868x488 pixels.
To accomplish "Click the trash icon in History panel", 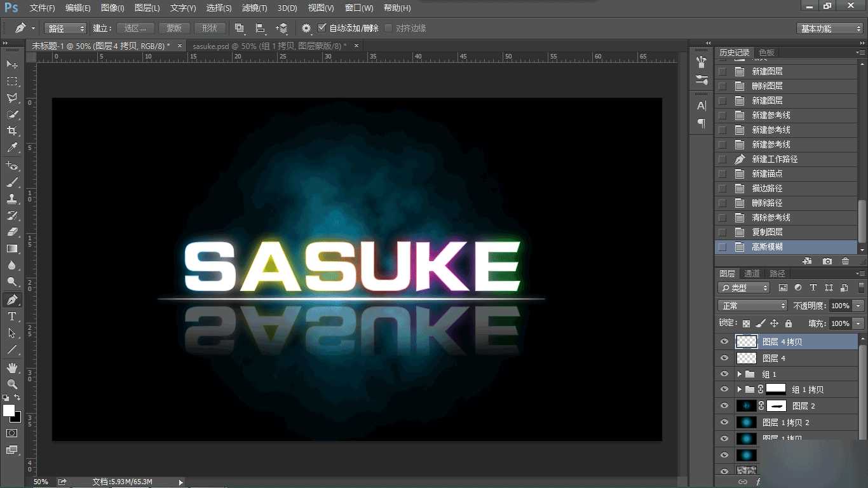I will pos(845,261).
